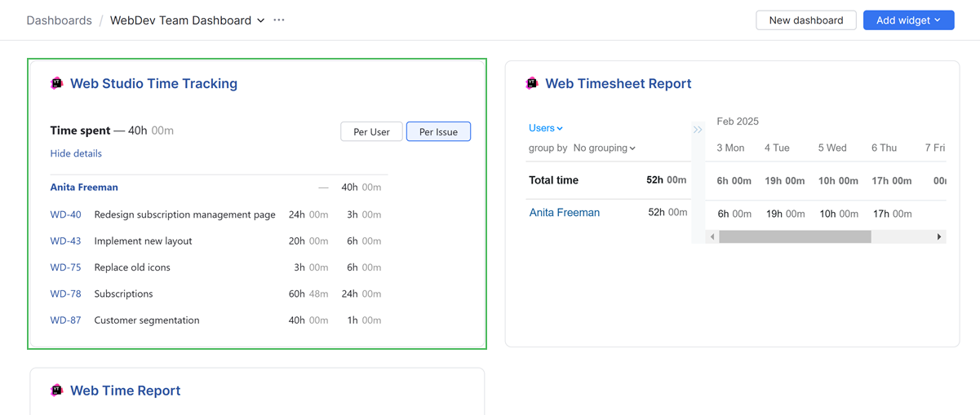Select the Per Issue view toggle
The height and width of the screenshot is (415, 980).
(438, 132)
